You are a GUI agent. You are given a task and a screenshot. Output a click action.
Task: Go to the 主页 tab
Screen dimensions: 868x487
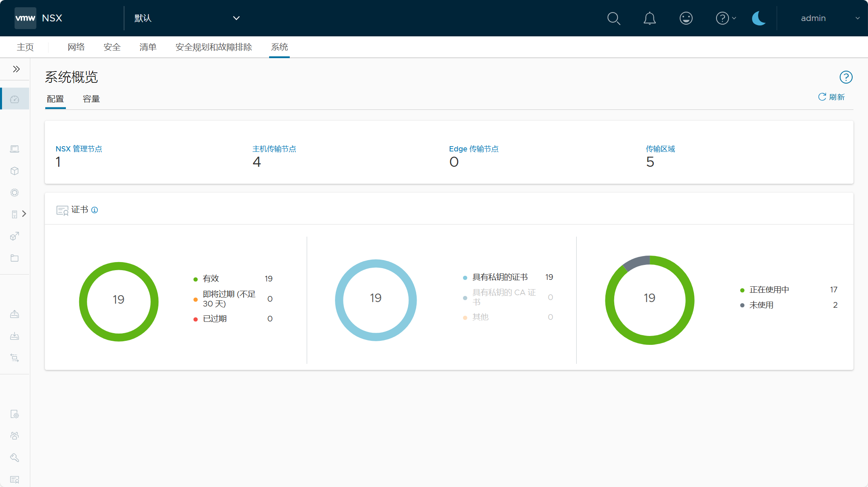tap(25, 47)
